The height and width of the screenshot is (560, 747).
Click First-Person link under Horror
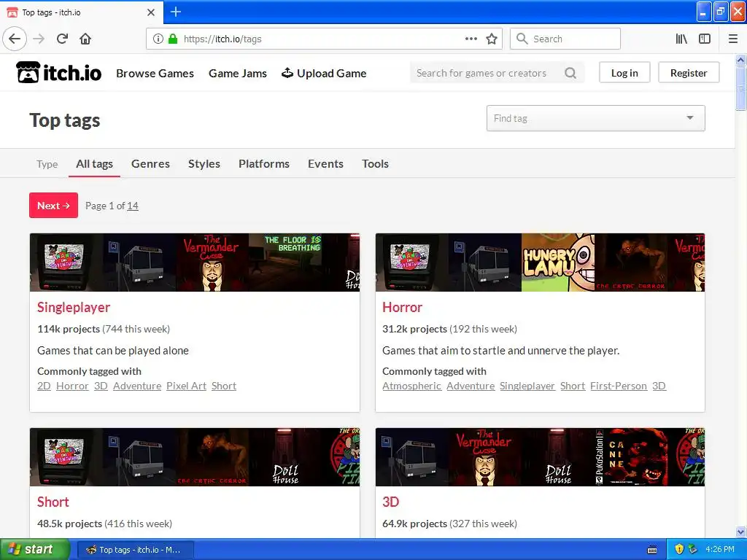[619, 386]
